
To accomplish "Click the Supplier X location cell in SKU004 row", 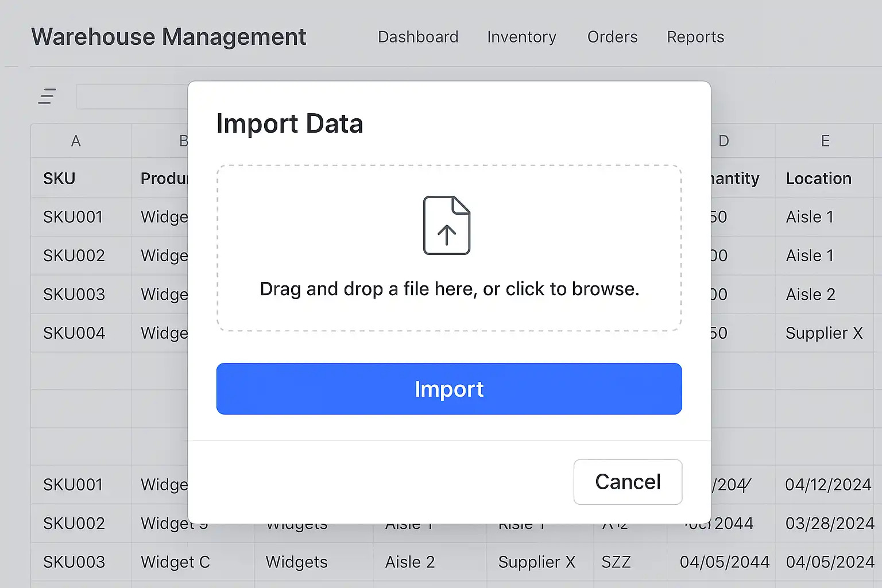I will [824, 333].
